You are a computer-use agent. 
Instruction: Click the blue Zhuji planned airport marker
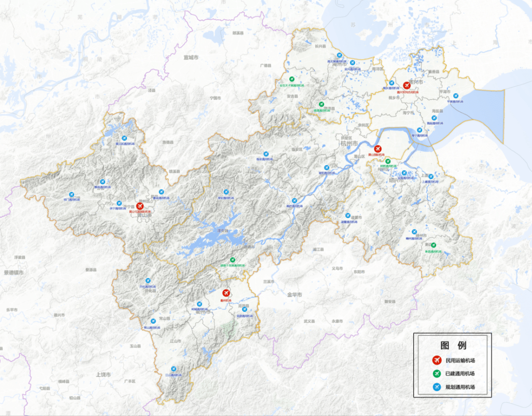[x=352, y=216]
